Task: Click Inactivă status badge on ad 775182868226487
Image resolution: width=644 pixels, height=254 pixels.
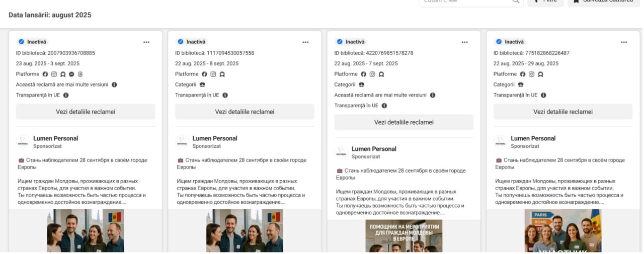Action: (x=510, y=42)
